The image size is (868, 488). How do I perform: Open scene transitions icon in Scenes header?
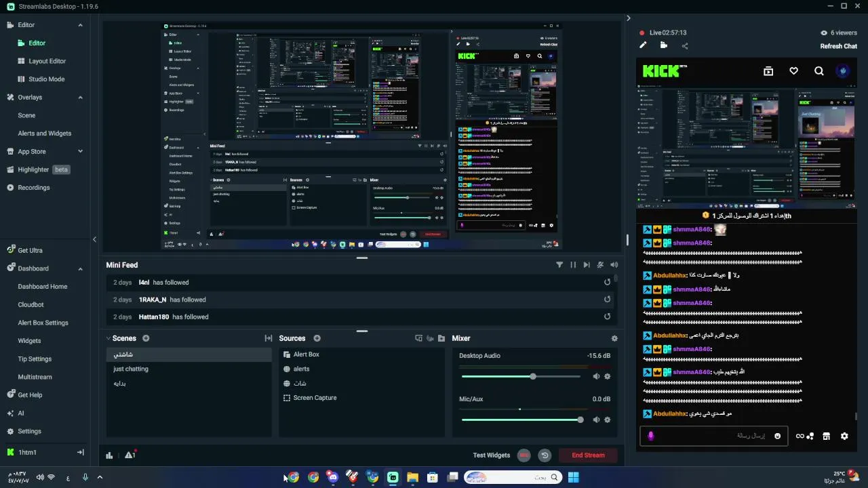(269, 338)
